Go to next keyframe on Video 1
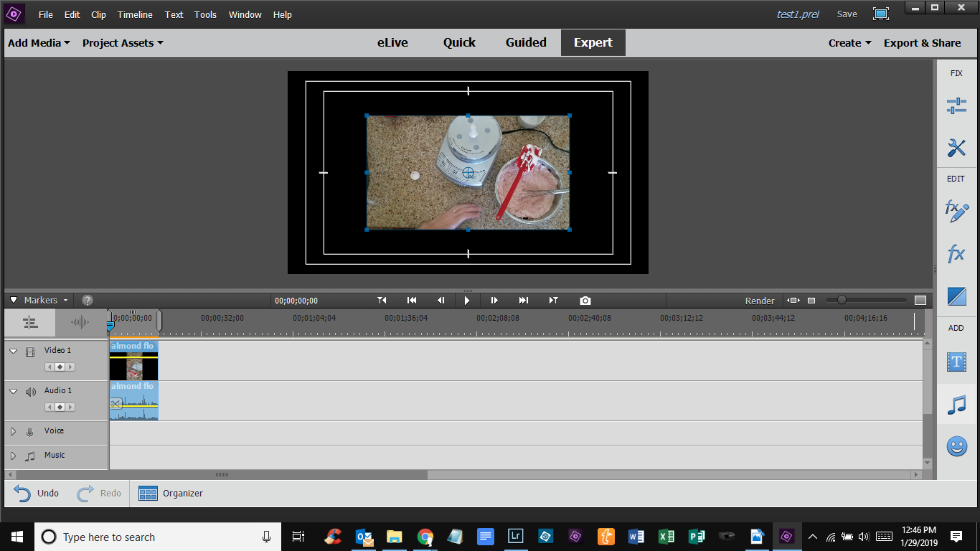The width and height of the screenshot is (980, 551). click(x=70, y=367)
